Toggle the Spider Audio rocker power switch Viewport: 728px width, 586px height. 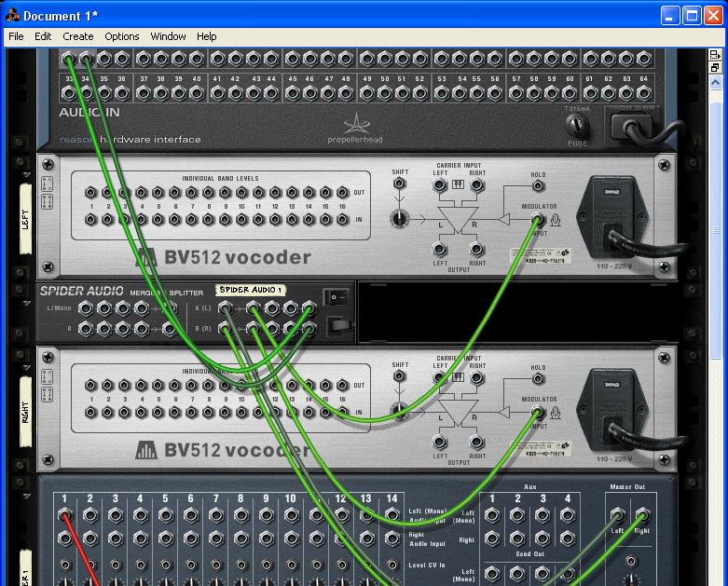coord(337,297)
